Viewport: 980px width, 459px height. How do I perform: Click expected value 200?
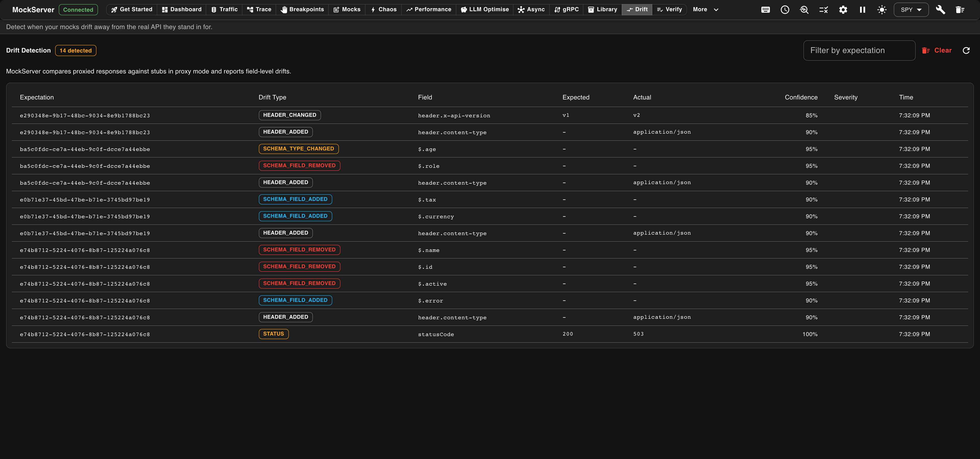(568, 334)
